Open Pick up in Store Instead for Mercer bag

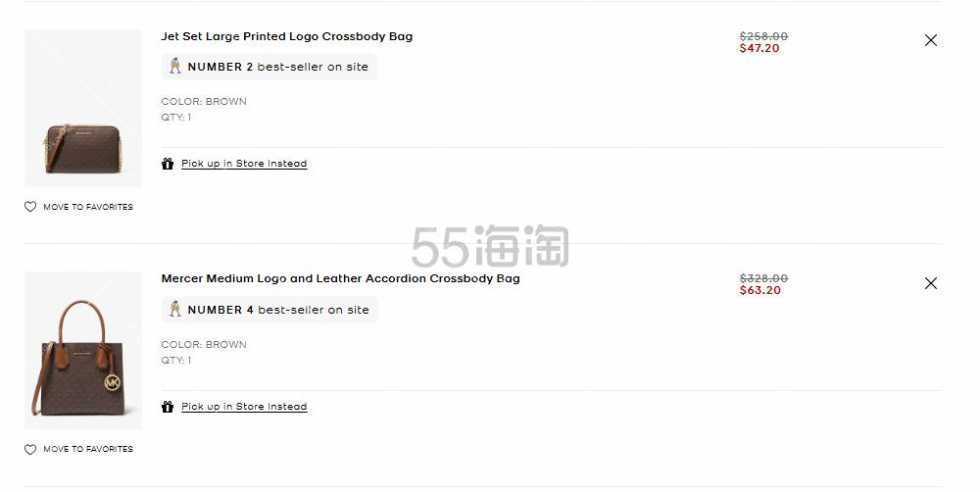point(244,407)
